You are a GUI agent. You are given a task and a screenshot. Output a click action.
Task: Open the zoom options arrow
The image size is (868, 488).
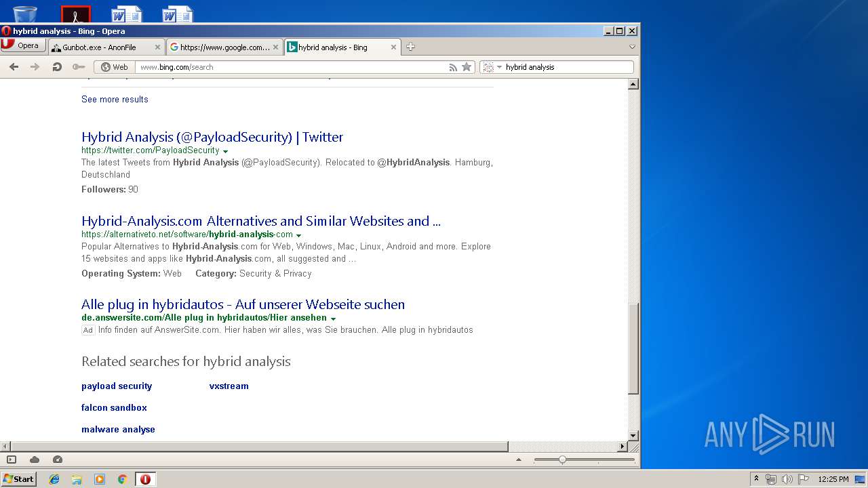point(519,460)
